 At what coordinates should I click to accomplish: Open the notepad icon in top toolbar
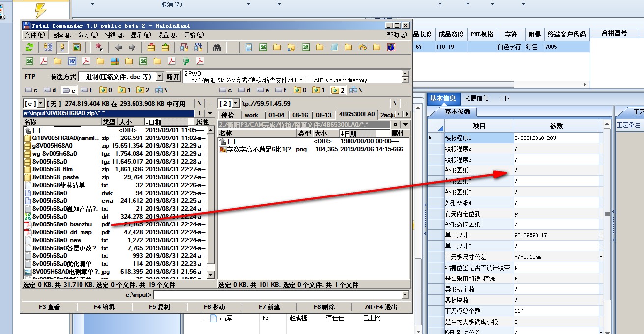[x=334, y=47]
